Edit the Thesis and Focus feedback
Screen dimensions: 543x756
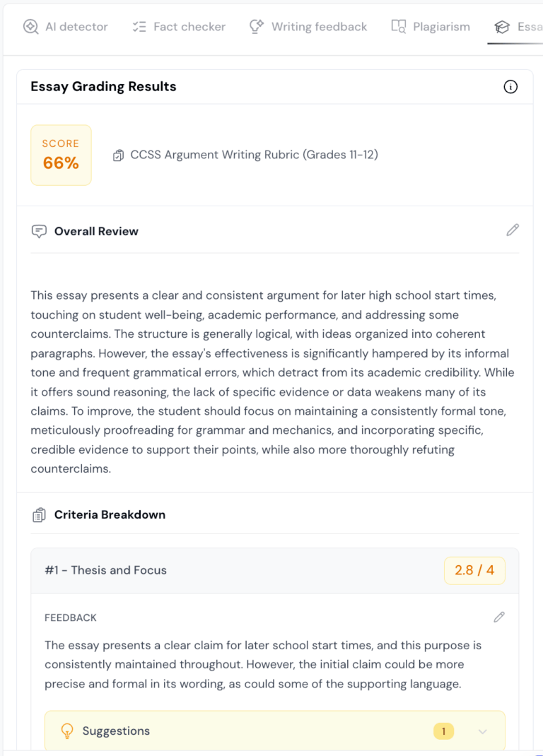pos(499,617)
